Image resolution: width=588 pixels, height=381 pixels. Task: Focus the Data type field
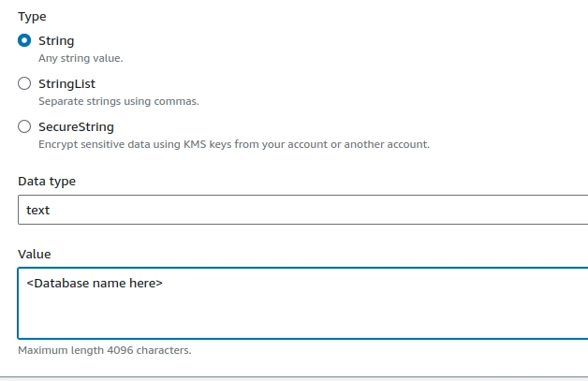point(303,210)
